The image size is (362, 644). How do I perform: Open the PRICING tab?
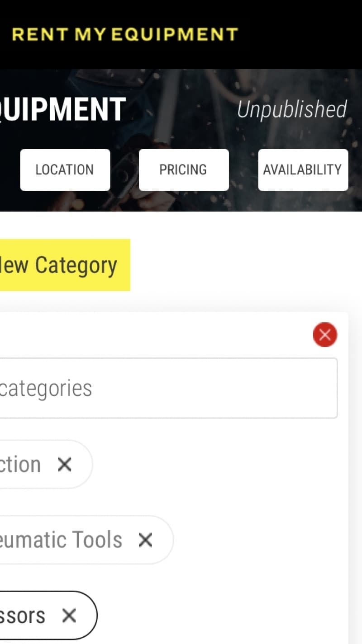[x=183, y=170]
